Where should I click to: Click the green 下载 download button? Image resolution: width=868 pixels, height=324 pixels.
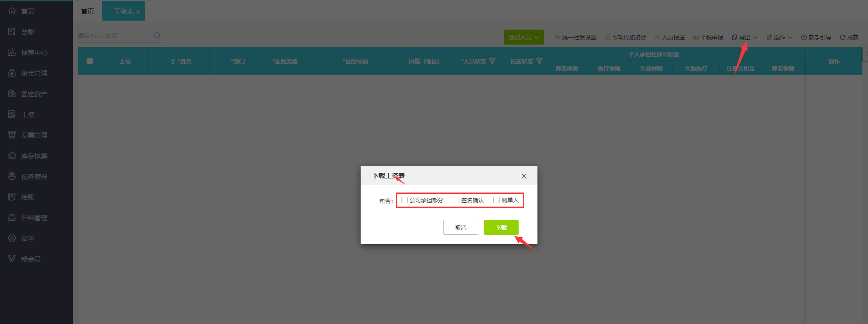point(501,227)
